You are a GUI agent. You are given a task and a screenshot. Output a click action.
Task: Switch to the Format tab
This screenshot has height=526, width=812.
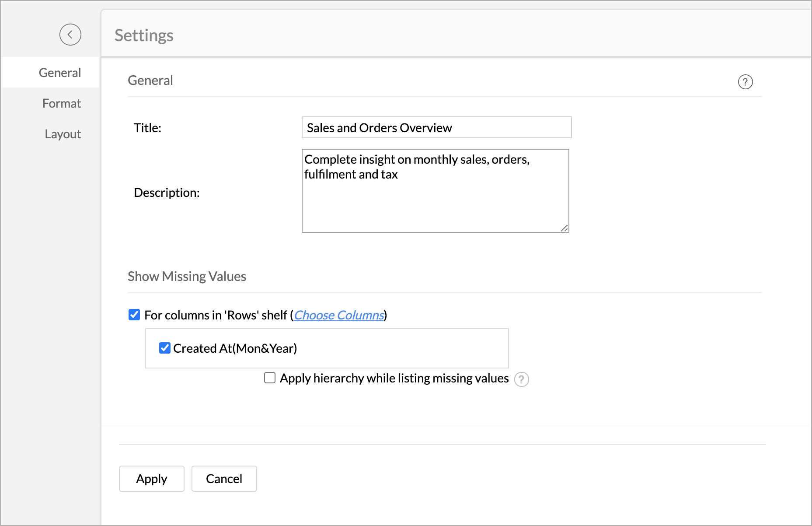(62, 103)
